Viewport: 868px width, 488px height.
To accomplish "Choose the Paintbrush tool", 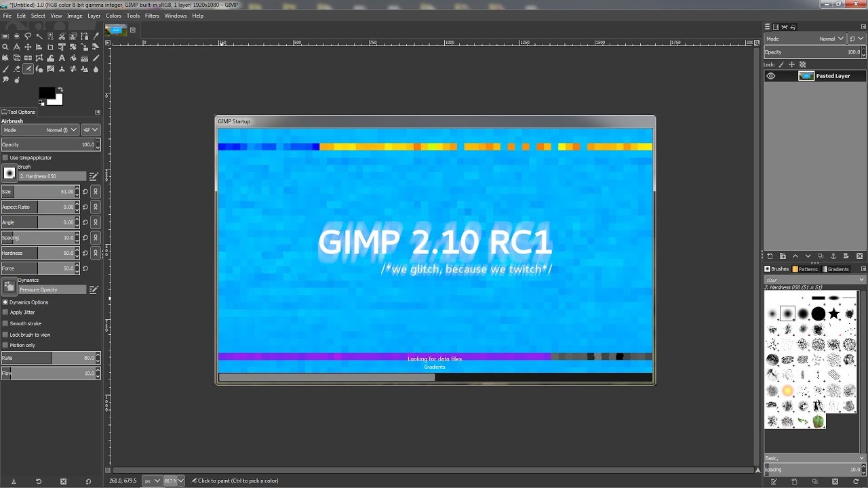I will click(x=5, y=69).
